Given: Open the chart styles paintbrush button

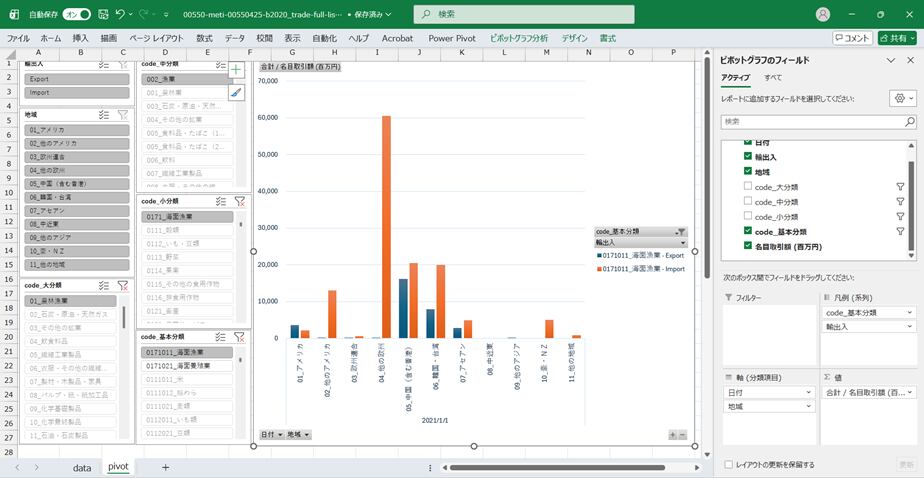Looking at the screenshot, I should [x=236, y=92].
